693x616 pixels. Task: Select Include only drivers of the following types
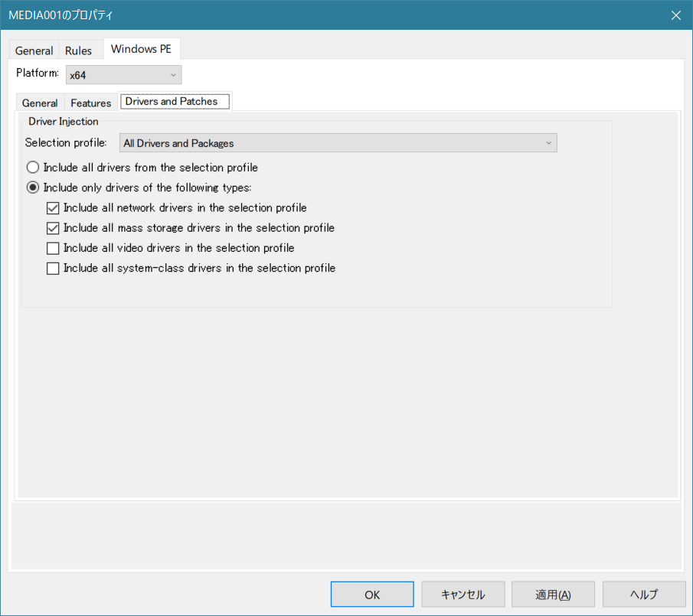pyautogui.click(x=139, y=187)
